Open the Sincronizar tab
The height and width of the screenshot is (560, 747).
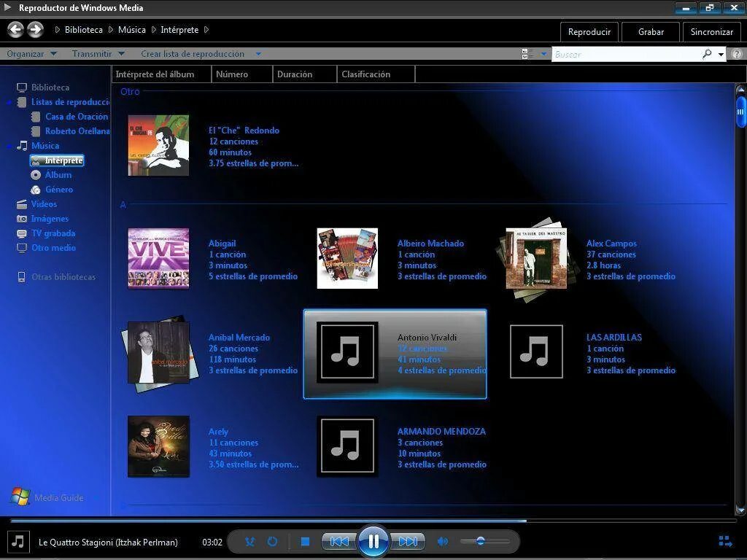click(712, 32)
